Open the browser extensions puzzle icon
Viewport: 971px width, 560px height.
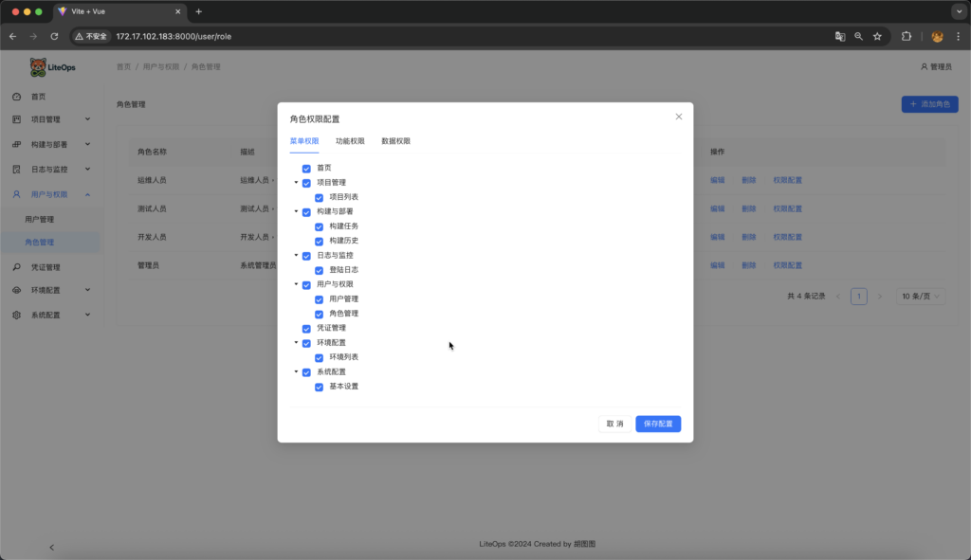tap(907, 36)
